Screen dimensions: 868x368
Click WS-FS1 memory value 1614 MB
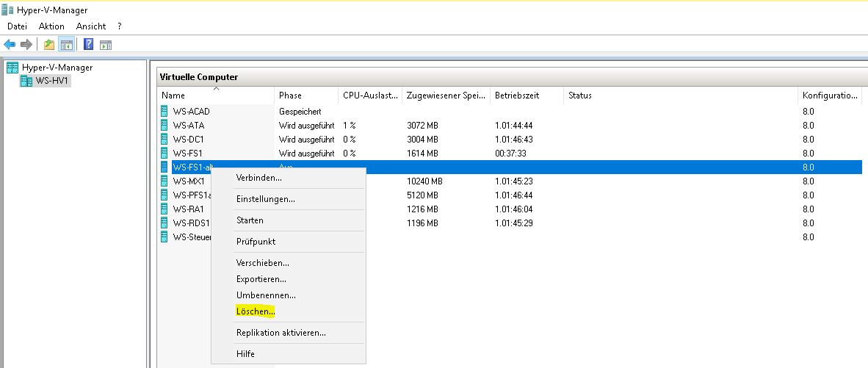pyautogui.click(x=422, y=153)
